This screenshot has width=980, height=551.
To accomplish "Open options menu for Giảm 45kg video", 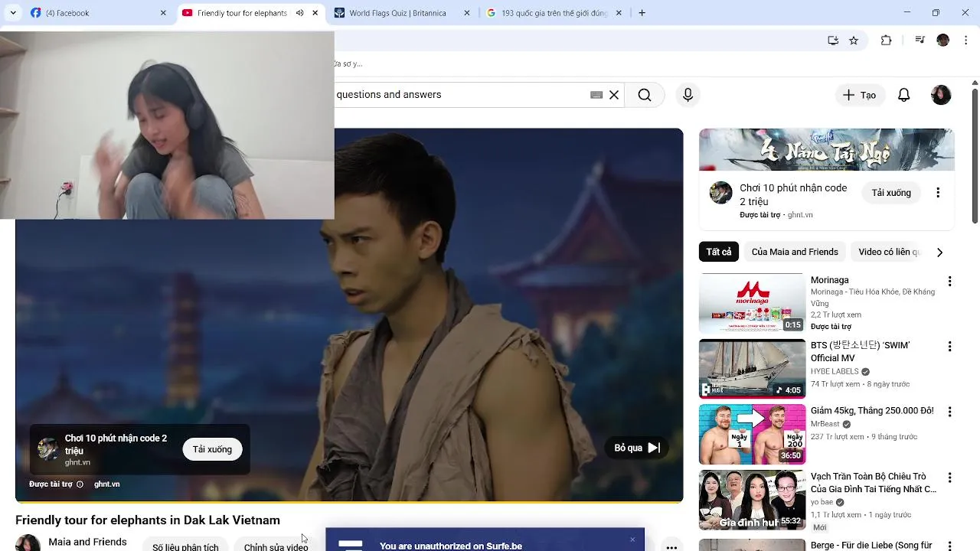I will tap(949, 412).
